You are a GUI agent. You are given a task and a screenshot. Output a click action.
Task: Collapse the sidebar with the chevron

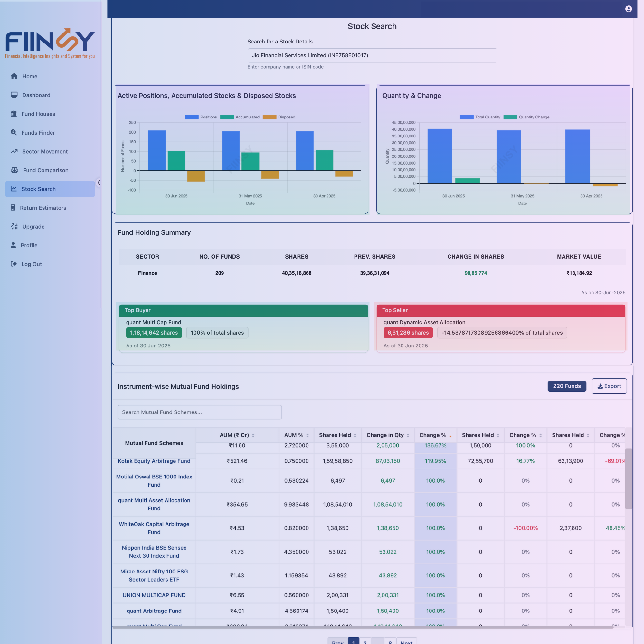(99, 182)
